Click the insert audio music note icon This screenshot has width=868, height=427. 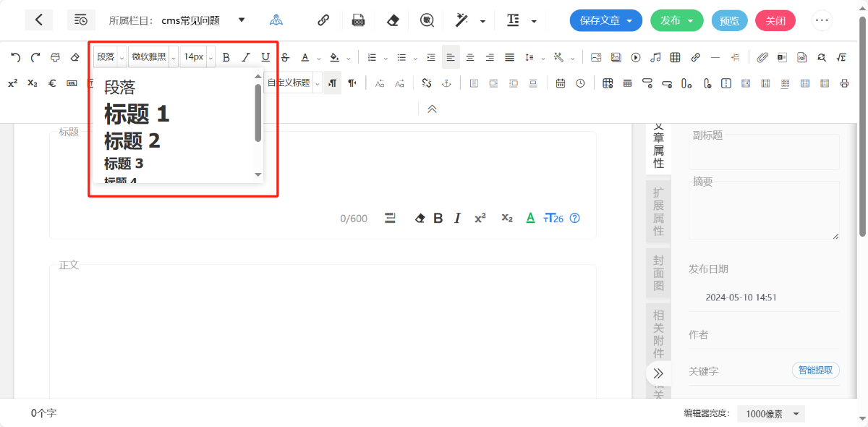click(655, 57)
